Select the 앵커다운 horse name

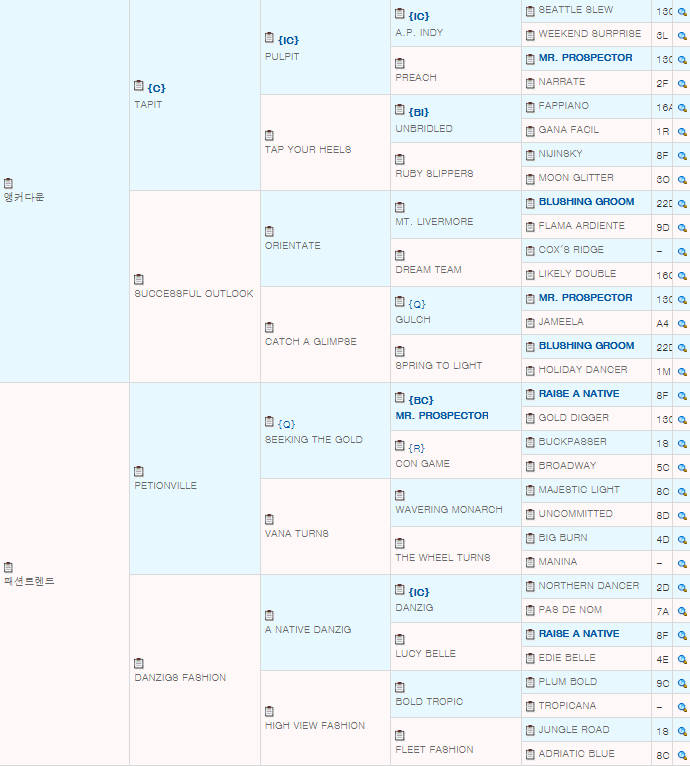24,197
